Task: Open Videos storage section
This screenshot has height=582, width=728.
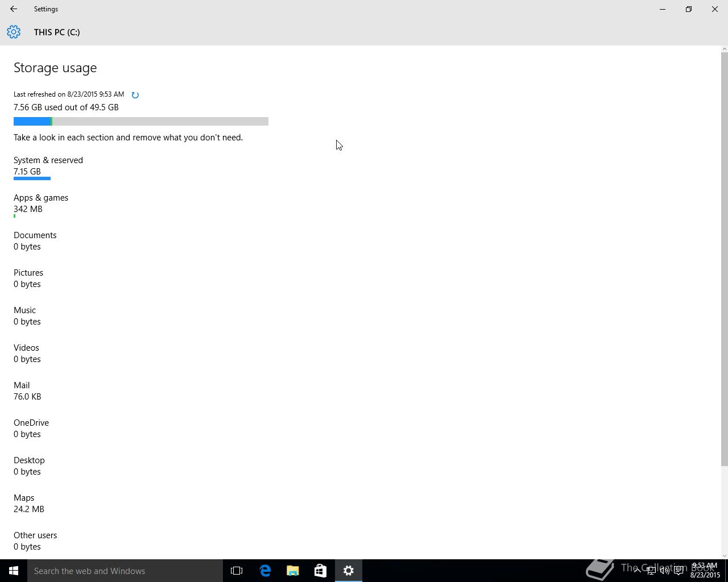Action: 27,353
